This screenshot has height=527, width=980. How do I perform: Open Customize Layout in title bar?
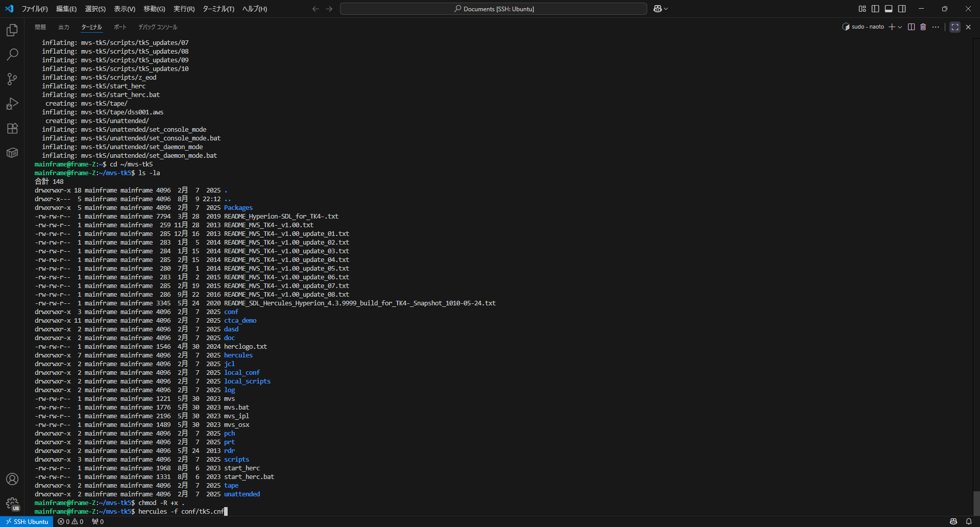click(862, 9)
